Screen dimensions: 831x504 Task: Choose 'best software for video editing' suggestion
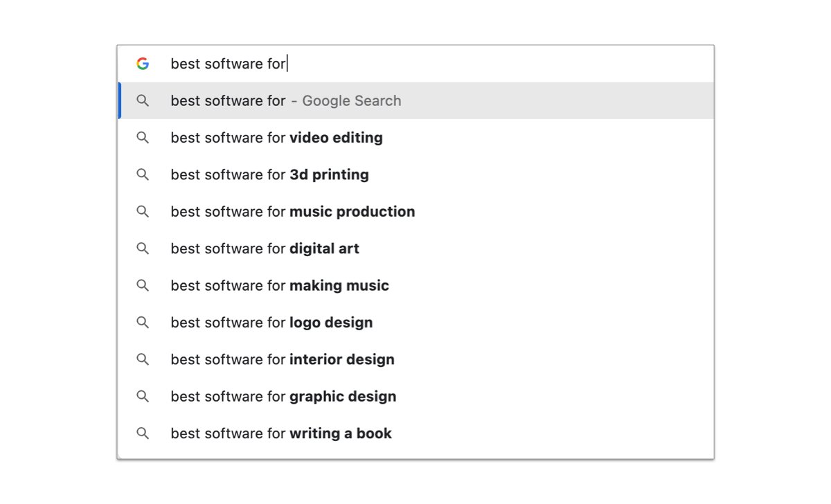276,138
